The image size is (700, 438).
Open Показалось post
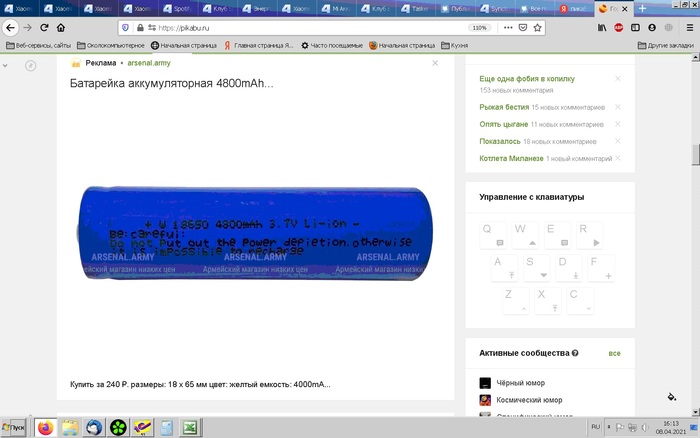[500, 141]
